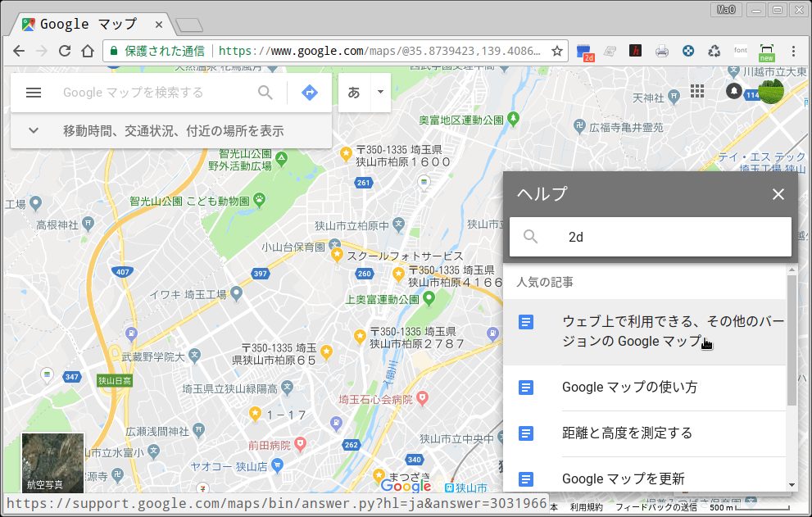Click the recycle arrows extension icon
The image size is (812, 517).
coord(714,51)
